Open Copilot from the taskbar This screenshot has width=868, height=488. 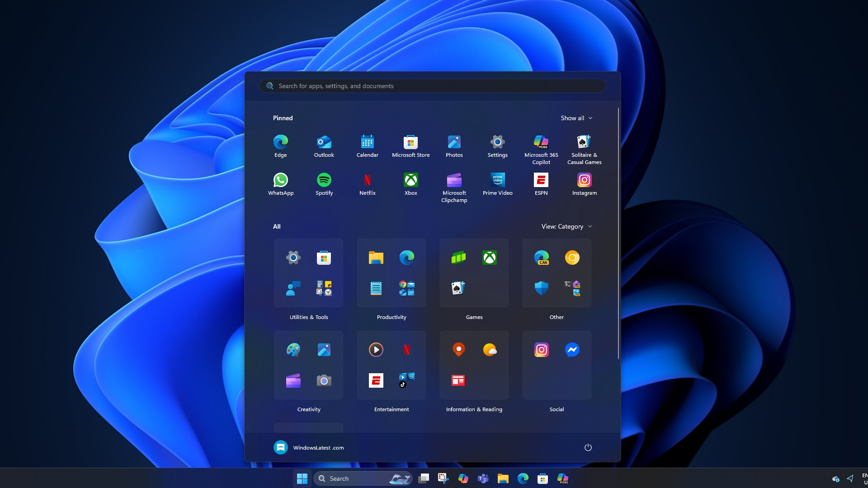pos(463,479)
